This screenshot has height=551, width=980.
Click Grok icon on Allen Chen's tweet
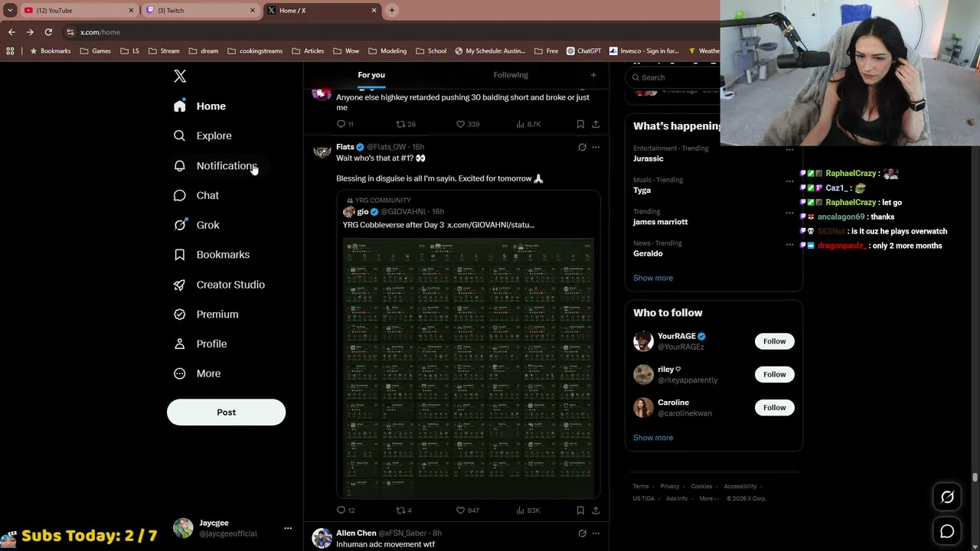pos(582,533)
